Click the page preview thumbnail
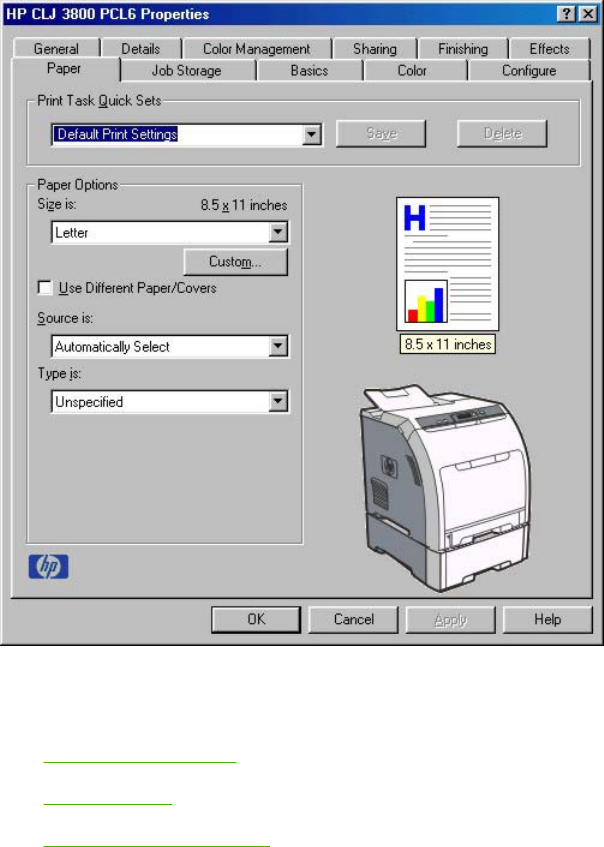This screenshot has height=847, width=604. (x=447, y=264)
